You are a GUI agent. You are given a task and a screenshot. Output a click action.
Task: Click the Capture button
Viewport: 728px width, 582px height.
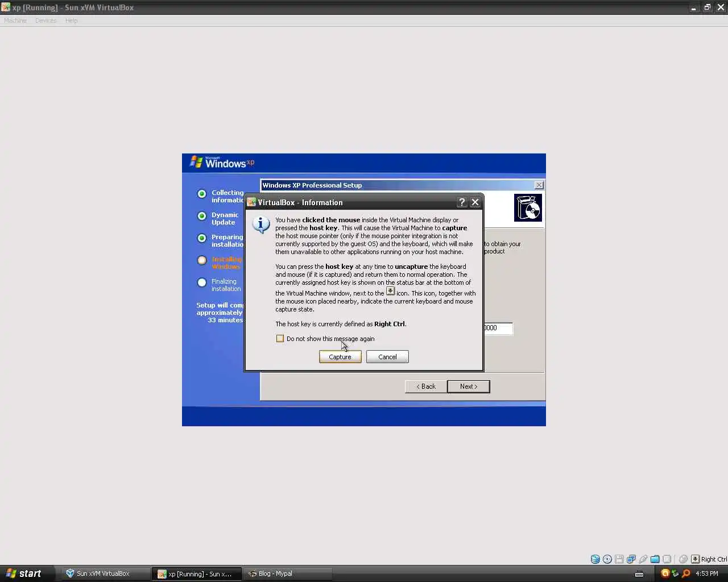[x=340, y=357]
